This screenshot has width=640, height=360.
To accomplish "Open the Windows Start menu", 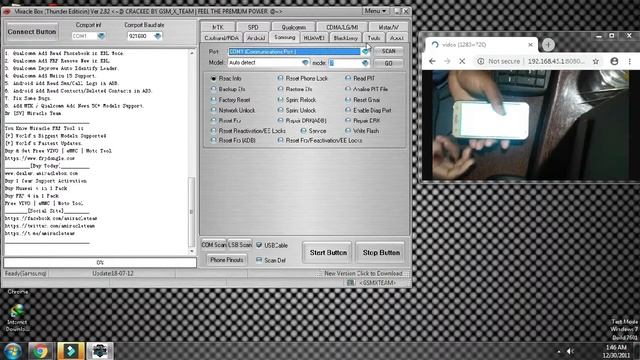I will (13, 351).
